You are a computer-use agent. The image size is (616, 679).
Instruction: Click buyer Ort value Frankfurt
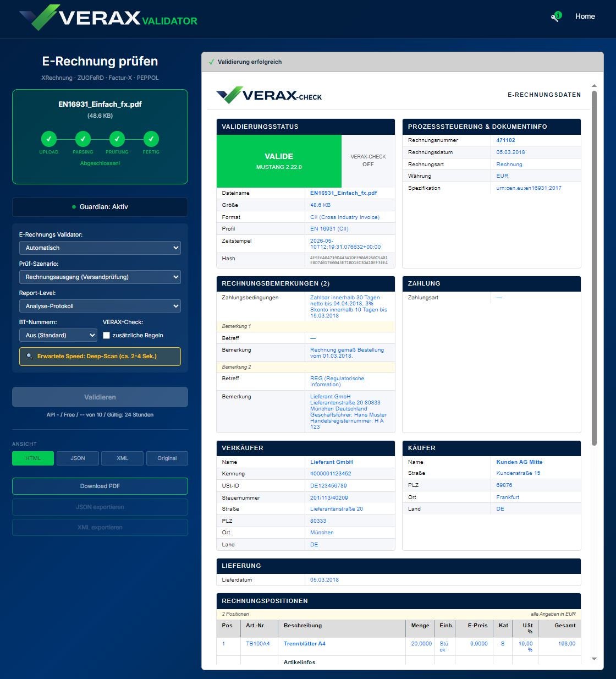click(508, 497)
